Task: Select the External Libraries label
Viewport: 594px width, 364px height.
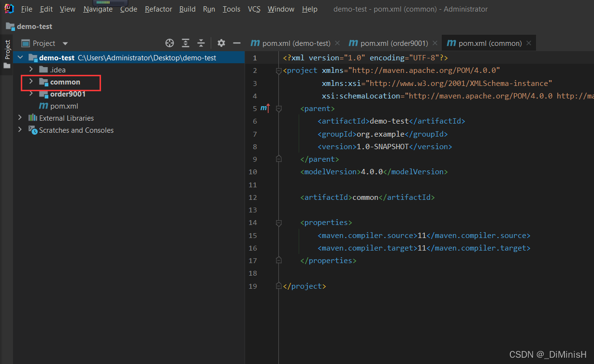Action: click(67, 118)
